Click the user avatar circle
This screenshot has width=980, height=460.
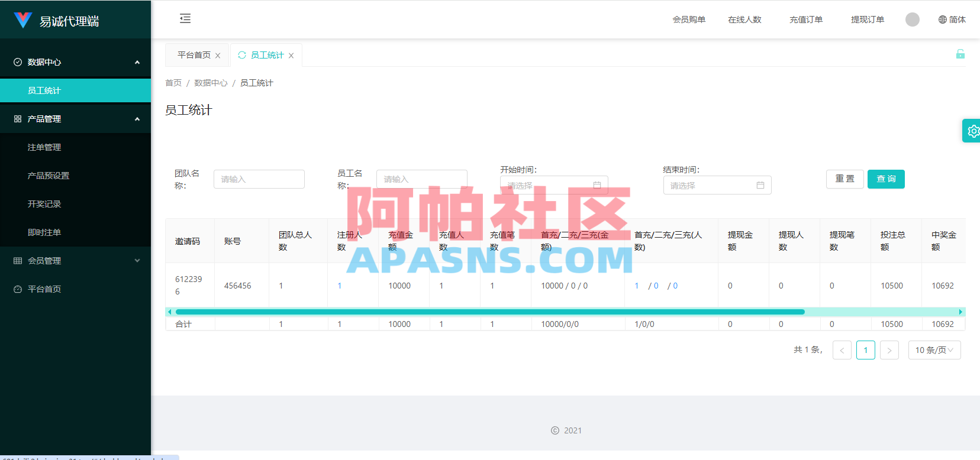[913, 20]
